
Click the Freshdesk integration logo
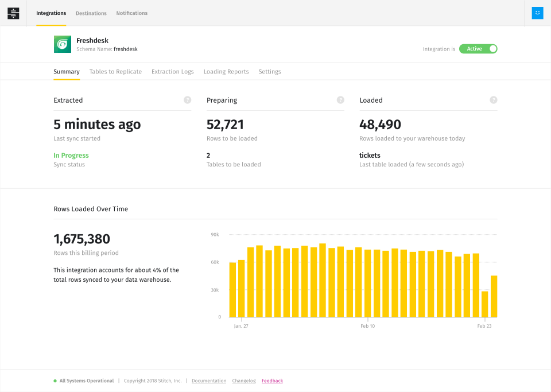click(x=63, y=44)
